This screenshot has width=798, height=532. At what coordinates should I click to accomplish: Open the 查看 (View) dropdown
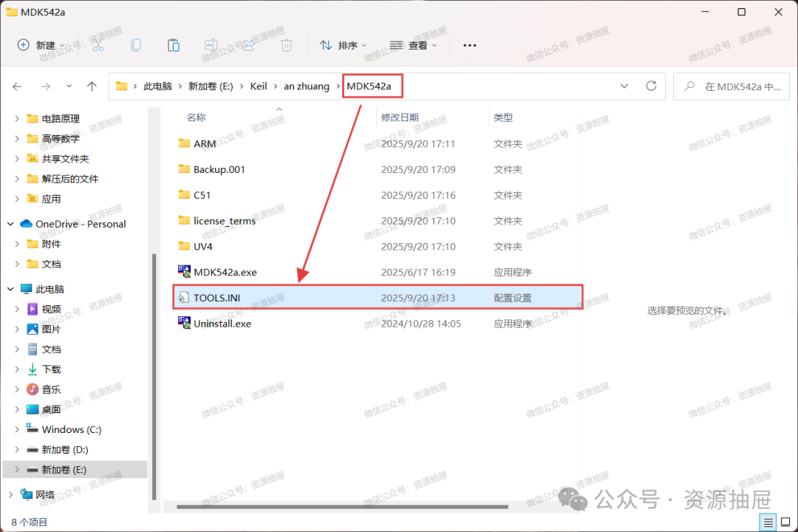tap(413, 45)
